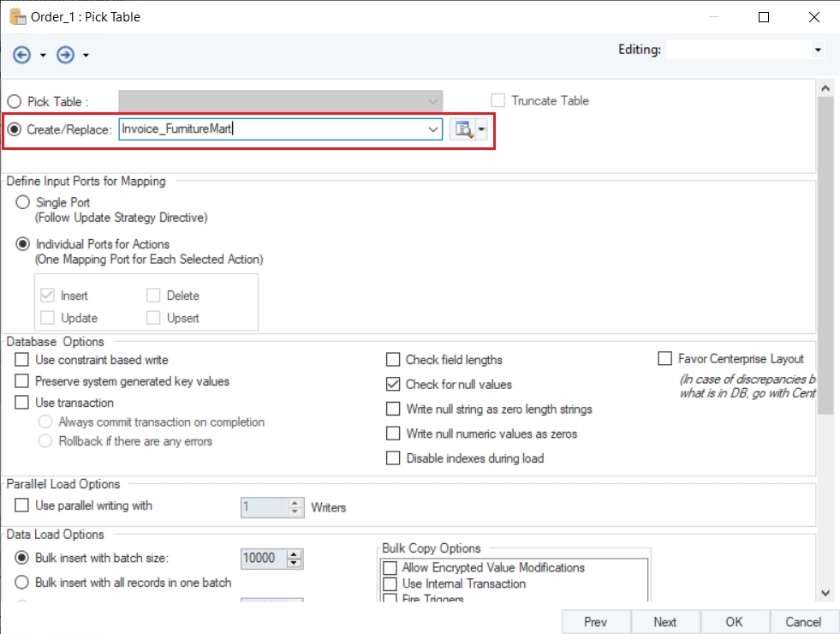This screenshot has height=634, width=840.
Task: Click the forward navigation arrow icon
Action: click(x=65, y=55)
